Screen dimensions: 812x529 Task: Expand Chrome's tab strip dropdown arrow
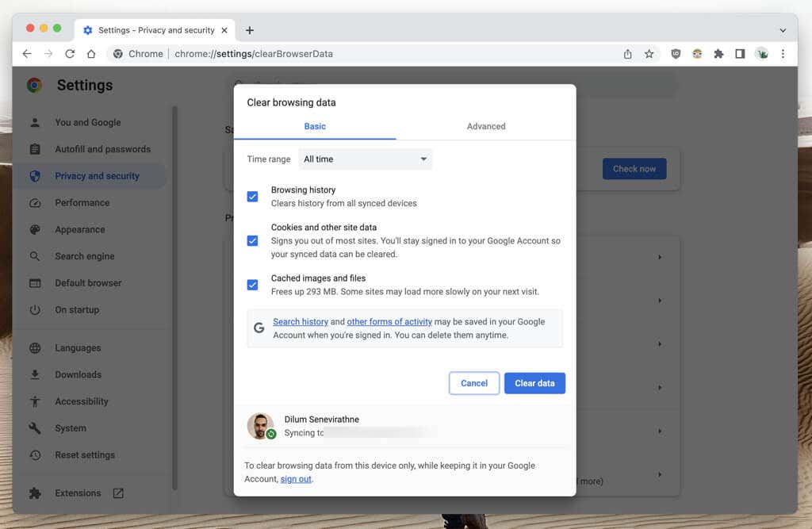[x=783, y=29]
